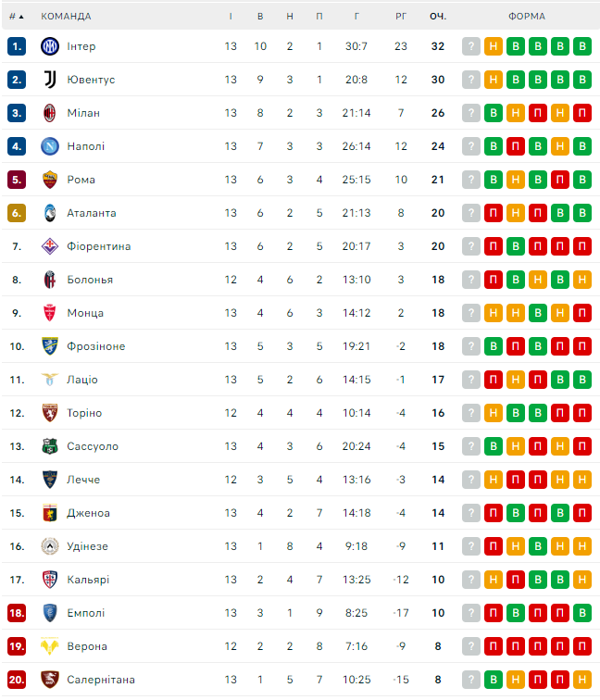This screenshot has width=600, height=700.
Task: Click the position 1 rank badge
Action: coord(17,46)
